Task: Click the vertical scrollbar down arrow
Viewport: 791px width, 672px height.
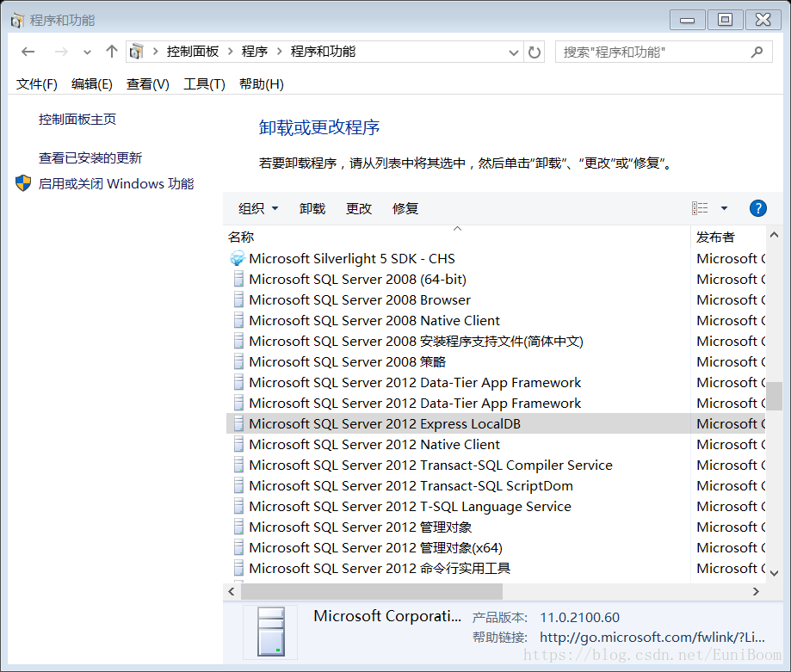Action: click(x=774, y=573)
